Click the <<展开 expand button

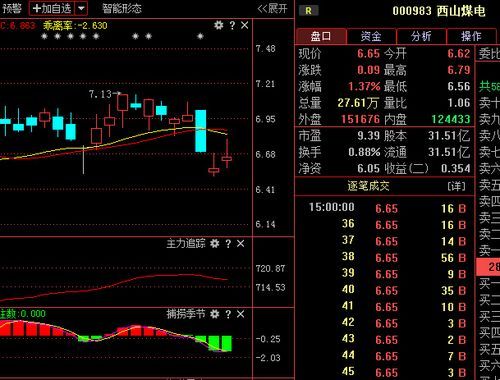tap(272, 8)
